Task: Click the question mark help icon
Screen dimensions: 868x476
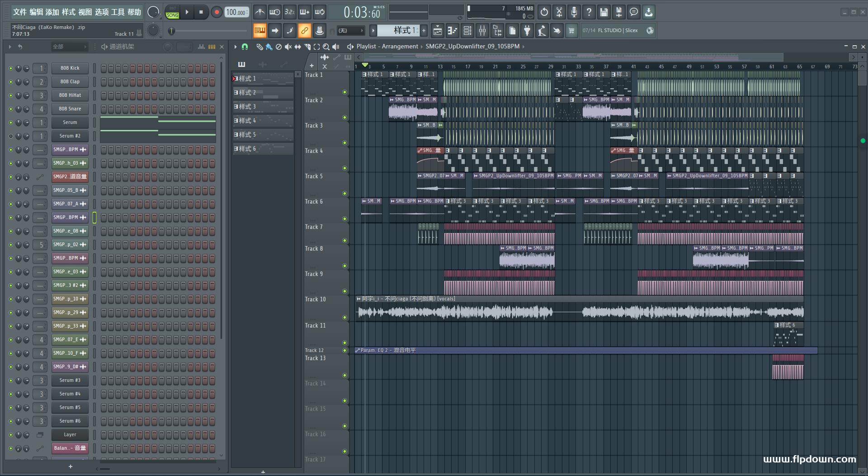Action: point(589,12)
